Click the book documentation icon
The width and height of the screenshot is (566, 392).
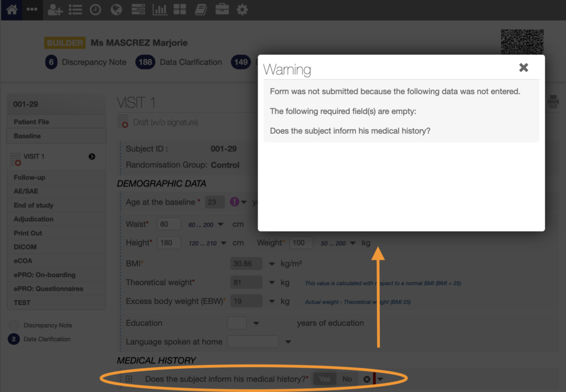click(200, 10)
